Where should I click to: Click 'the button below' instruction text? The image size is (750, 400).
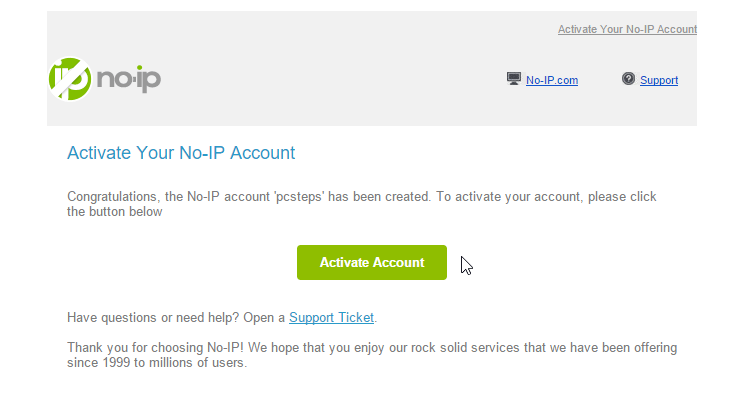pos(115,212)
